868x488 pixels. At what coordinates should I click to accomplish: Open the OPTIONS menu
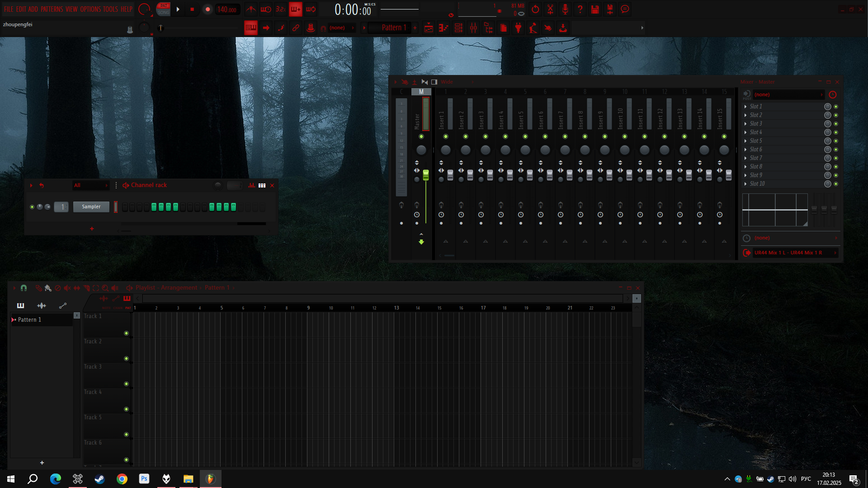coord(90,9)
